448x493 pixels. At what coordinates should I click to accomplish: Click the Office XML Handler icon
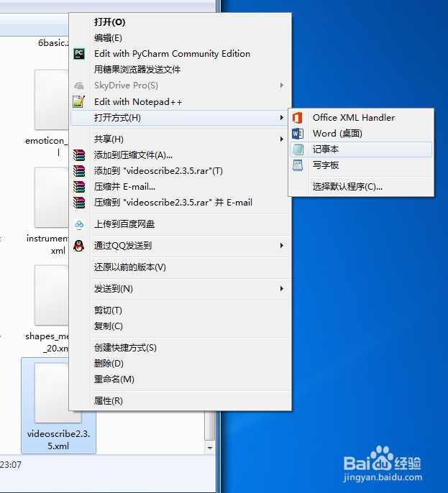tap(298, 118)
